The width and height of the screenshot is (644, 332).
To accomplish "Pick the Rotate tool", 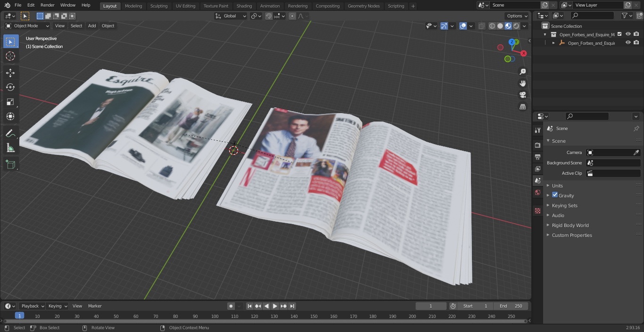I will (x=10, y=87).
